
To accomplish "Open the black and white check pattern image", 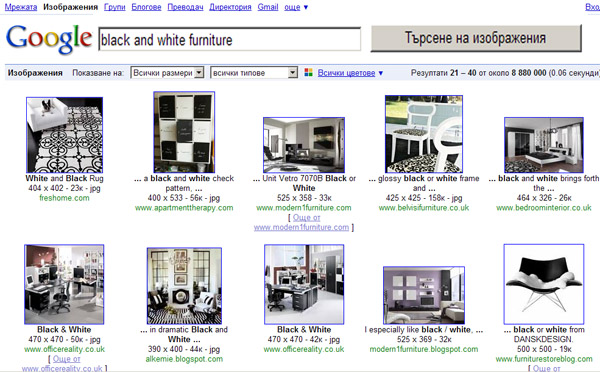I will point(184,132).
